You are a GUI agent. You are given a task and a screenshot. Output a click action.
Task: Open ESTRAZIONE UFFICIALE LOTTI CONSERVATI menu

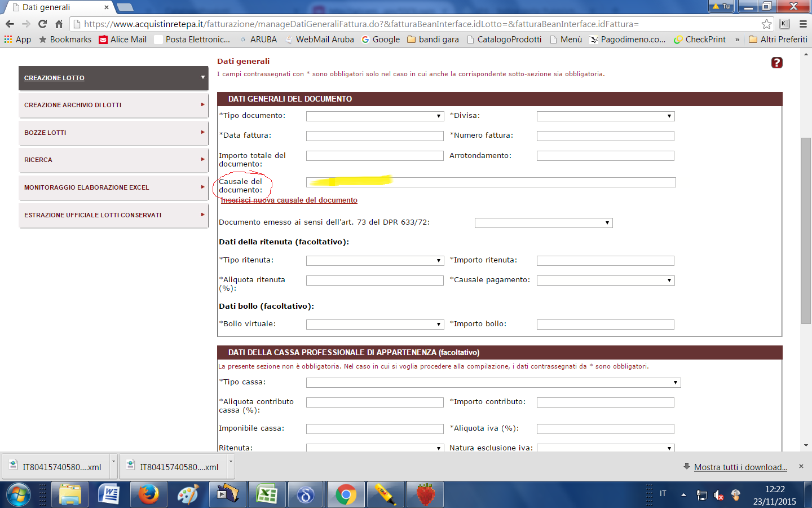113,215
